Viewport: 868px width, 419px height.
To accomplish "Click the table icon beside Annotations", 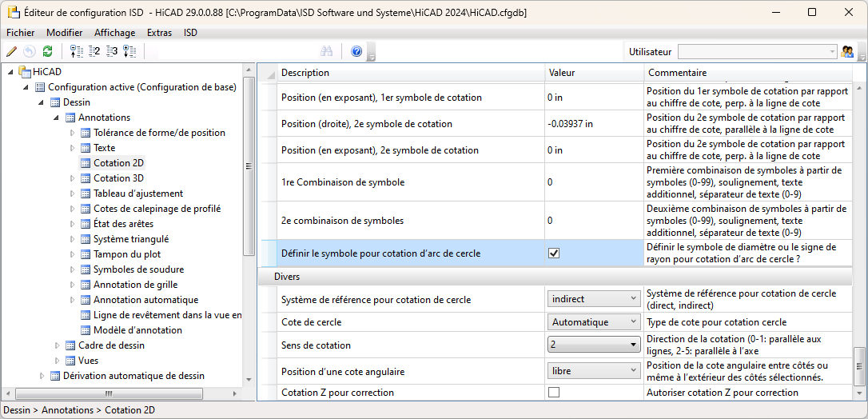I will pos(70,118).
